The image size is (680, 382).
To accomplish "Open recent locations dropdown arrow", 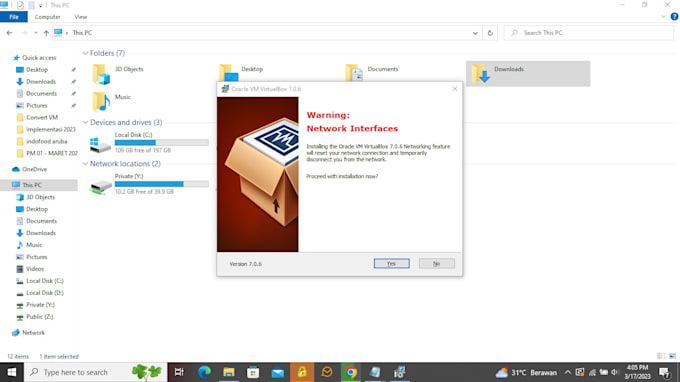I will [x=36, y=33].
